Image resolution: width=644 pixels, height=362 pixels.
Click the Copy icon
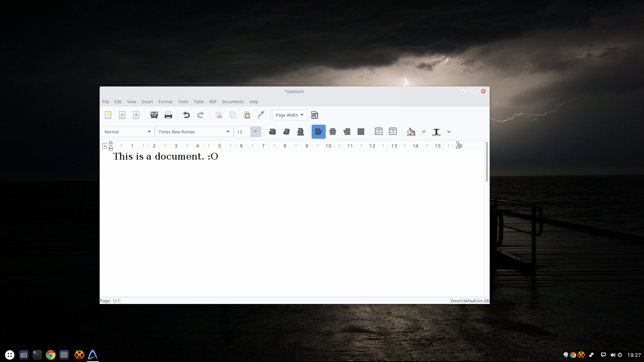233,115
